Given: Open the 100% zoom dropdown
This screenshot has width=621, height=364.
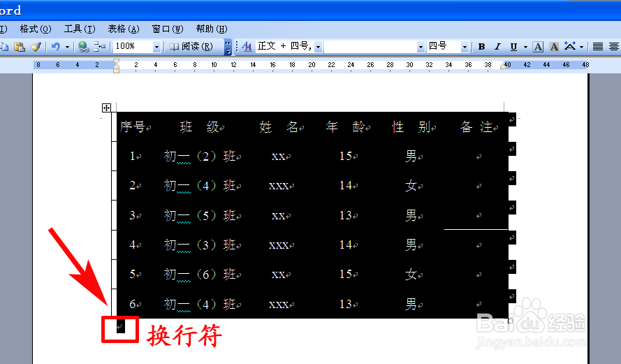Looking at the screenshot, I should tap(156, 47).
